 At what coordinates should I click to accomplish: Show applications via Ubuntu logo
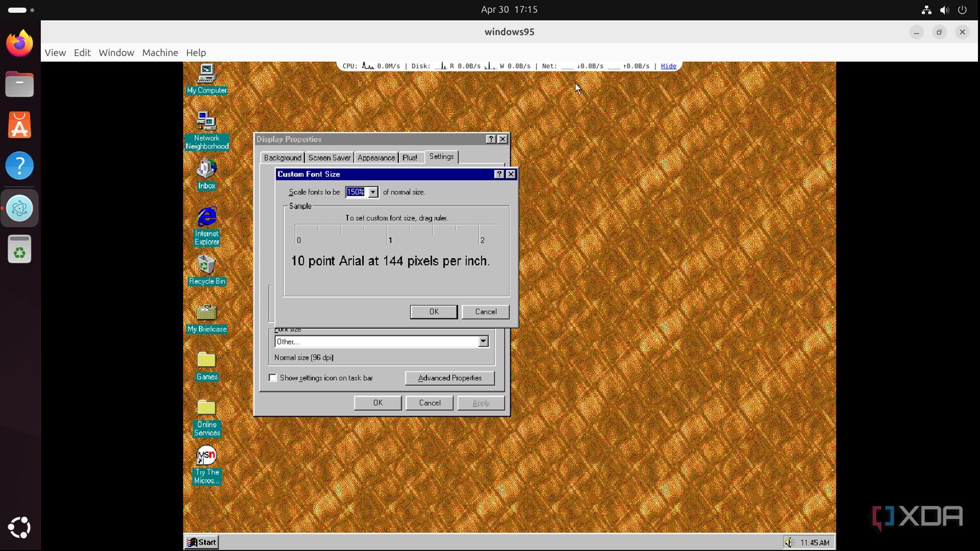pyautogui.click(x=19, y=528)
